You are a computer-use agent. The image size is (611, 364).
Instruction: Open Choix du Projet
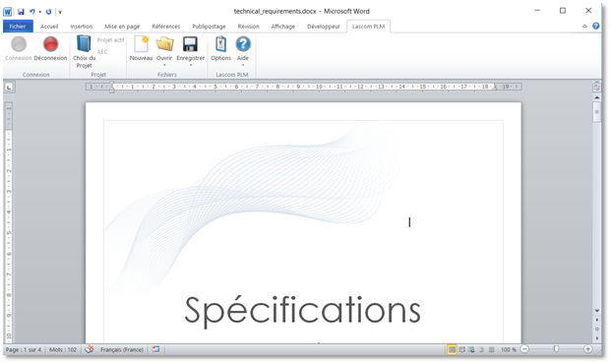click(x=84, y=51)
